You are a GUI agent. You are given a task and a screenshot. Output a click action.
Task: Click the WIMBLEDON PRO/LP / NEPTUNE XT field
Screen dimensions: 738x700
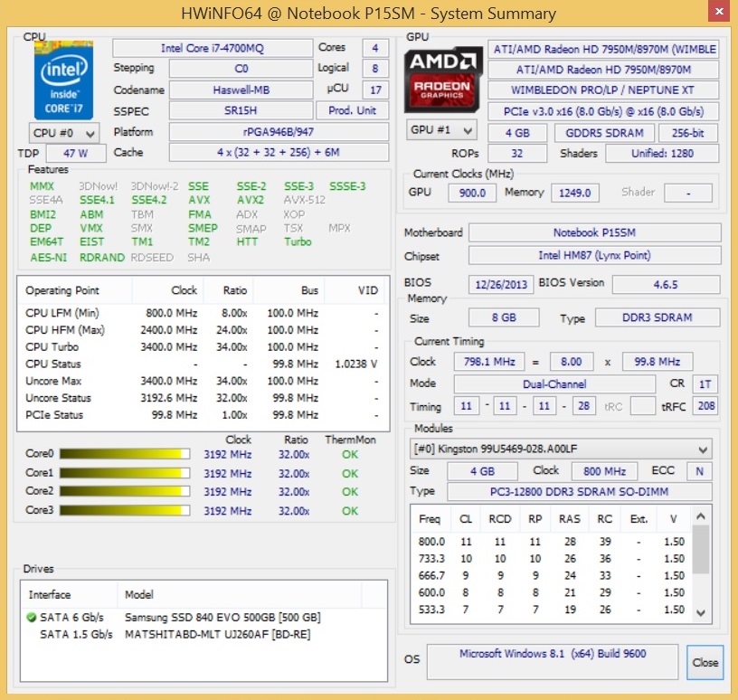pyautogui.click(x=603, y=90)
